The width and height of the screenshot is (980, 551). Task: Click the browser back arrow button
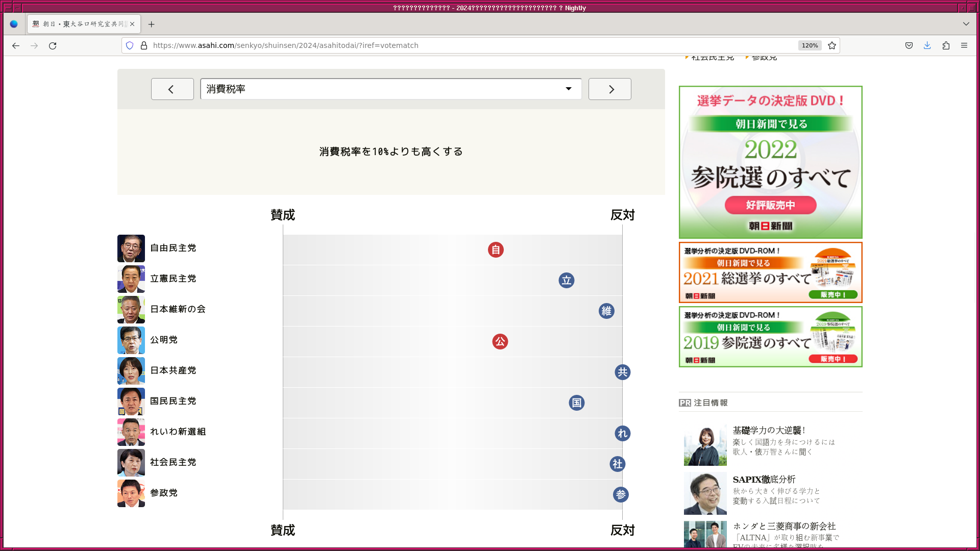pos(16,45)
